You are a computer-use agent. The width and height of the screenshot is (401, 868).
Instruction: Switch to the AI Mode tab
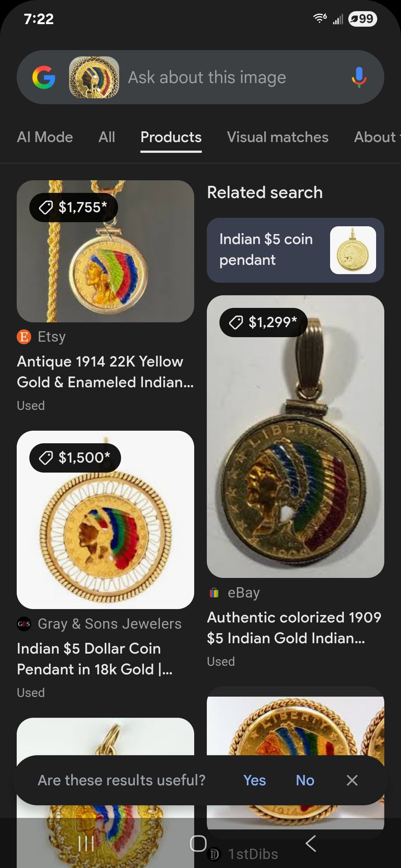[x=45, y=137]
